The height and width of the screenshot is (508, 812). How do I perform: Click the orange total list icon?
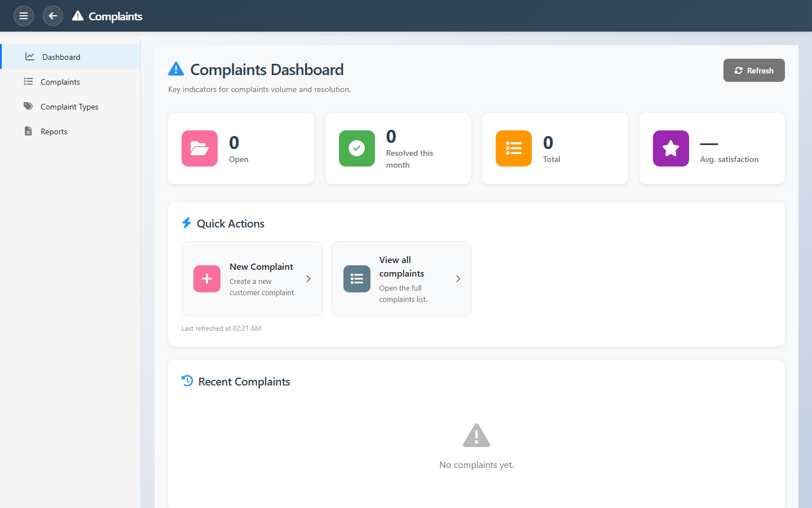[x=513, y=148]
